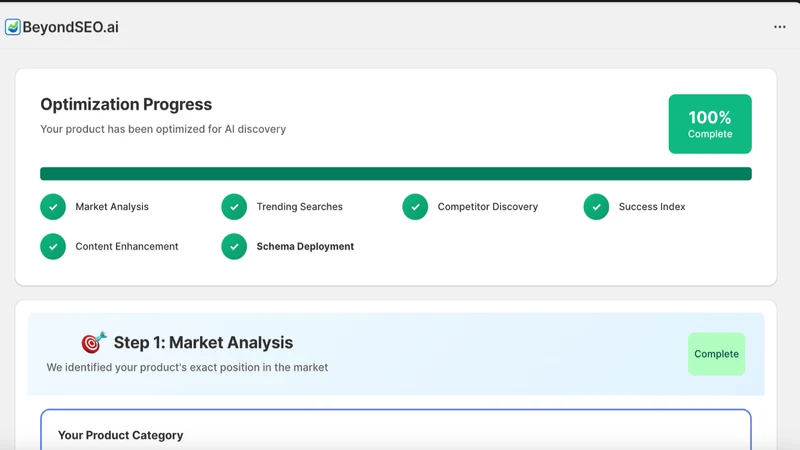800x450 pixels.
Task: Click the Your Product Category heading
Action: pos(120,435)
